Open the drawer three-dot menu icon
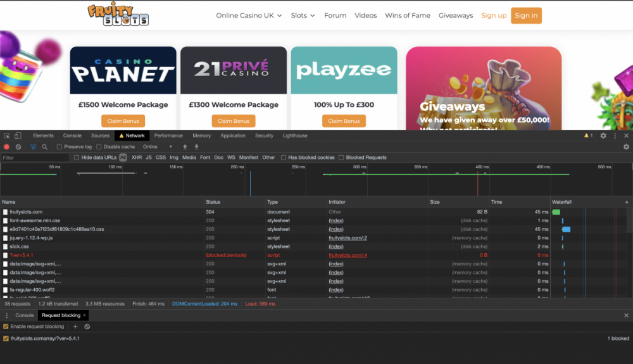 click(x=6, y=316)
